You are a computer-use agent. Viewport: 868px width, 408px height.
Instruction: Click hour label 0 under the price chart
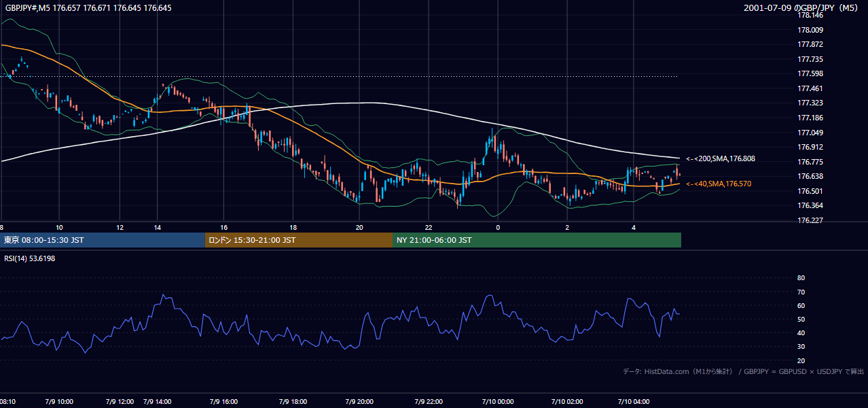(498, 227)
